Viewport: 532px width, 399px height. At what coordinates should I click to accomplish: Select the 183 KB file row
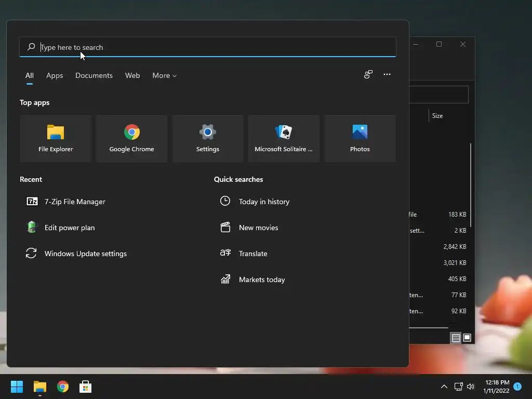438,215
